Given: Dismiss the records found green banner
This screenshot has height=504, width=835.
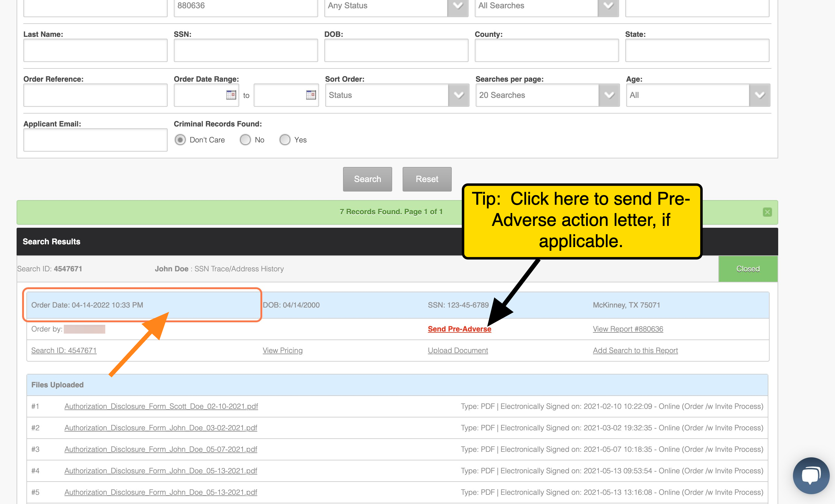Looking at the screenshot, I should tap(767, 212).
